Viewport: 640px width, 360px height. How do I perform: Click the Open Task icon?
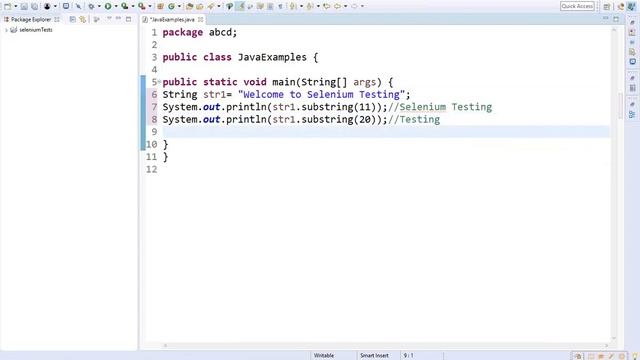click(200, 6)
